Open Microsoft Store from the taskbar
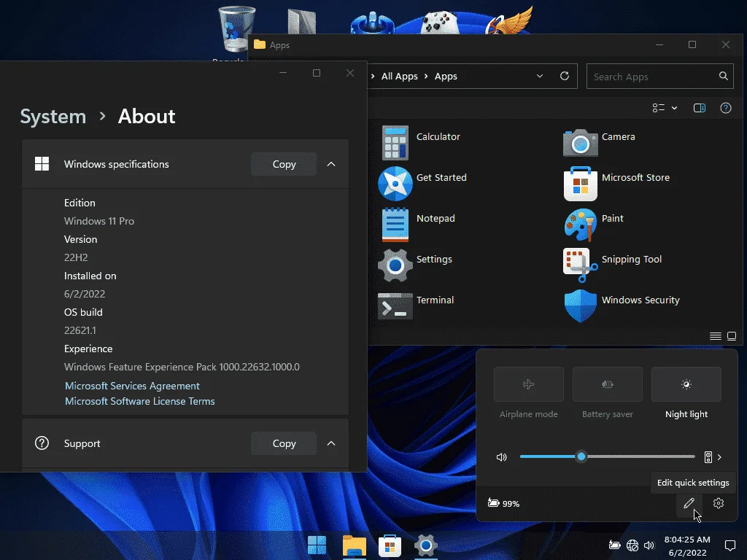The width and height of the screenshot is (747, 560). tap(390, 545)
